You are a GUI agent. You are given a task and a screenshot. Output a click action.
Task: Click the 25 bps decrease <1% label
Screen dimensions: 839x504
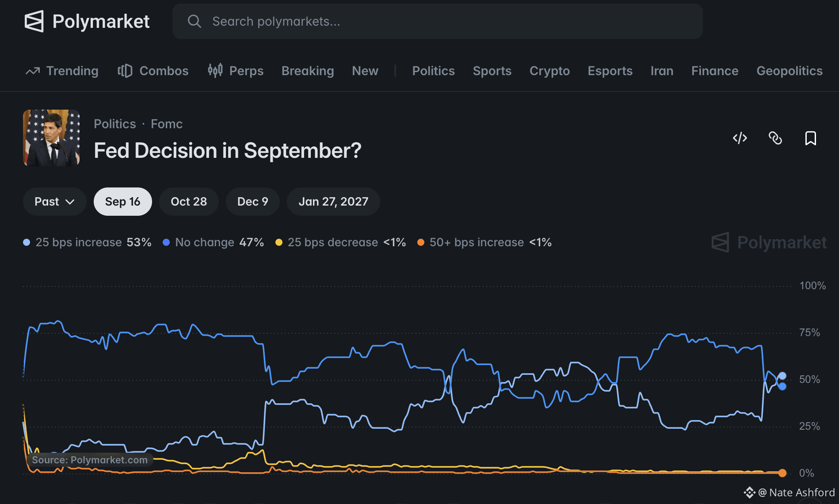(x=347, y=242)
